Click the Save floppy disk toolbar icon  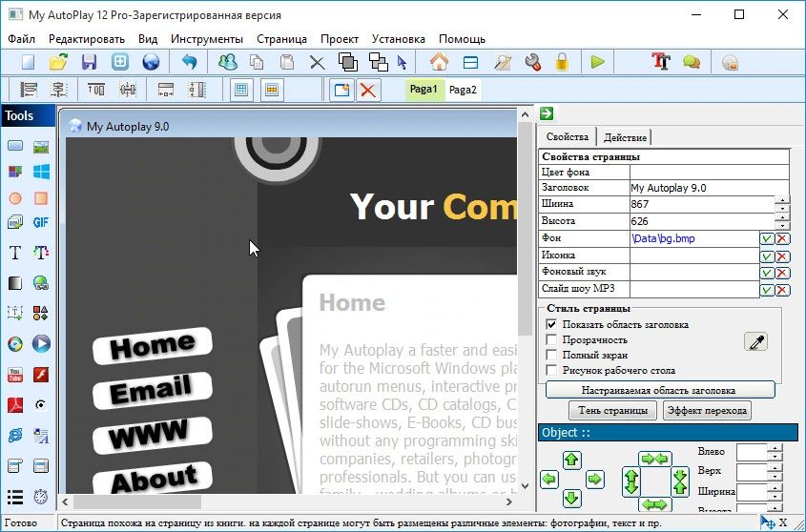coord(89,62)
